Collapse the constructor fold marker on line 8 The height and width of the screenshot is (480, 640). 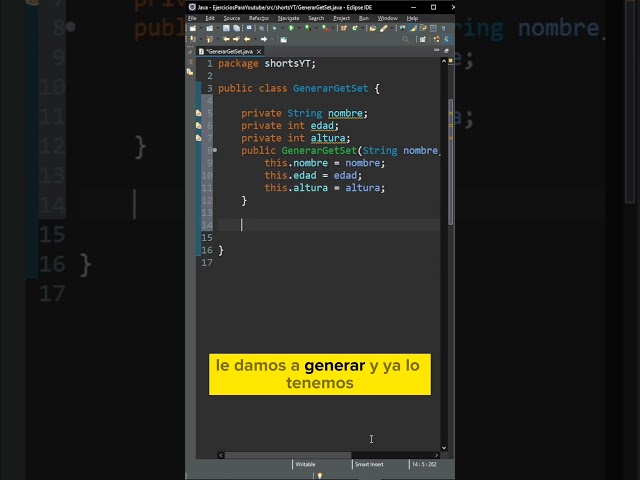point(215,150)
